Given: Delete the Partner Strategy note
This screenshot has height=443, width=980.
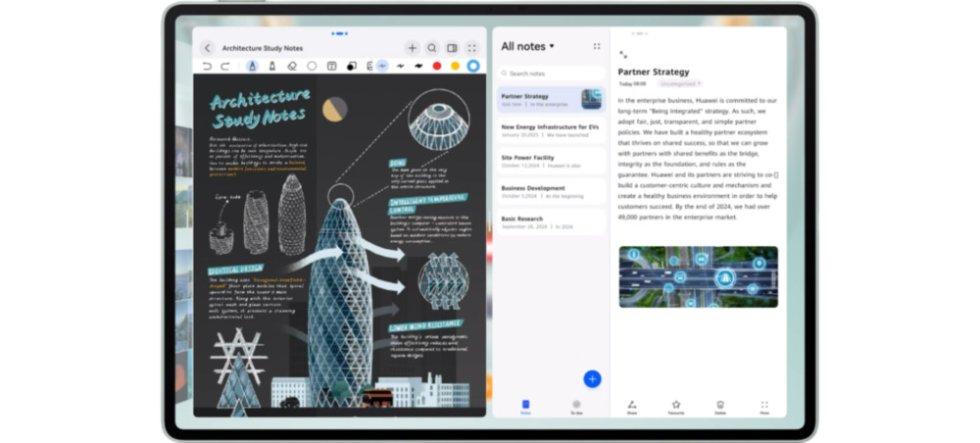Looking at the screenshot, I should 720,405.
